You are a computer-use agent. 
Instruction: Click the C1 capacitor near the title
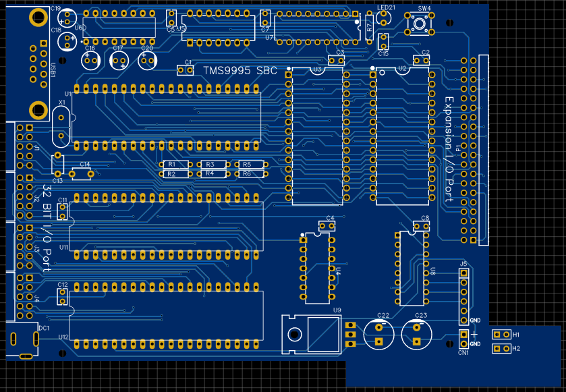188,69
